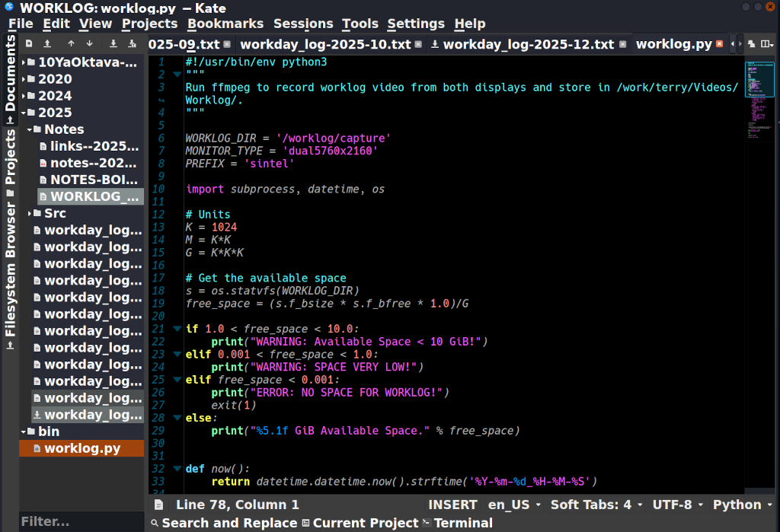Click the save-as icon in sidebar toolbar

click(x=133, y=44)
